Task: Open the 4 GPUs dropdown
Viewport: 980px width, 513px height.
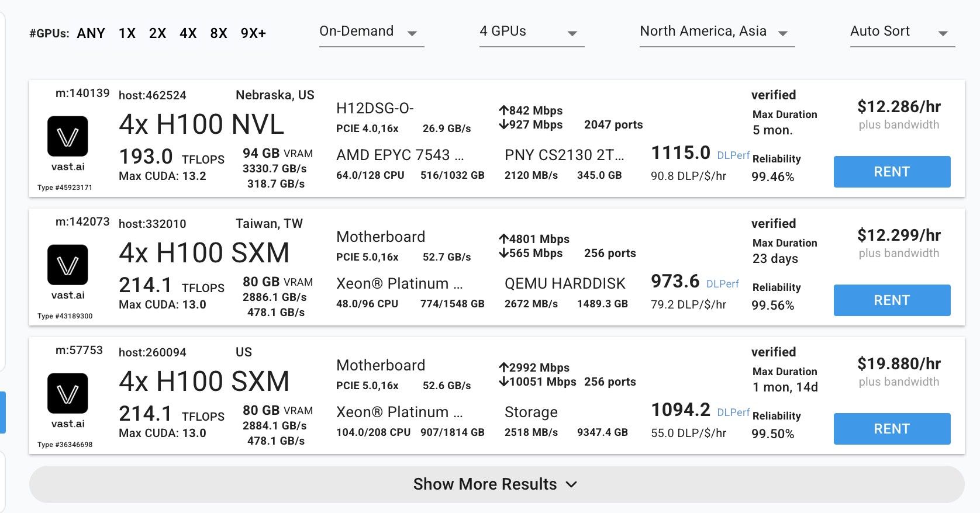Action: tap(532, 32)
